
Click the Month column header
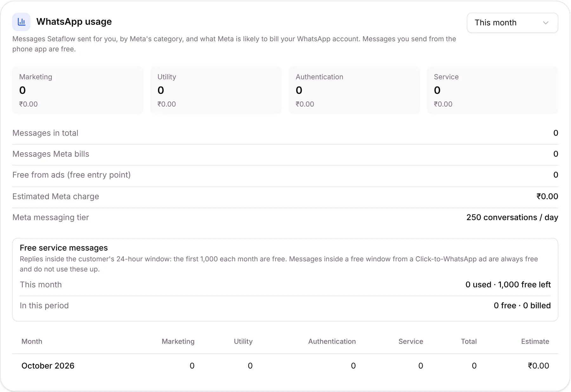(32, 341)
